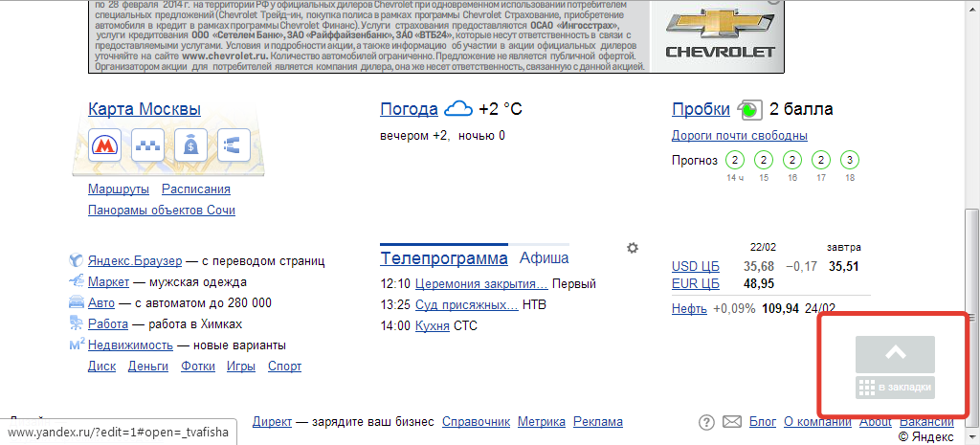Open the Кухня program link
The image size is (980, 445).
coord(433,326)
